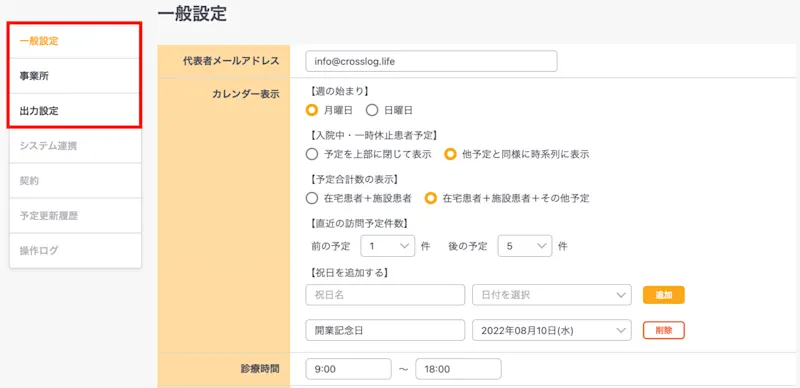Open the 前の予定 count dropdown

point(388,246)
